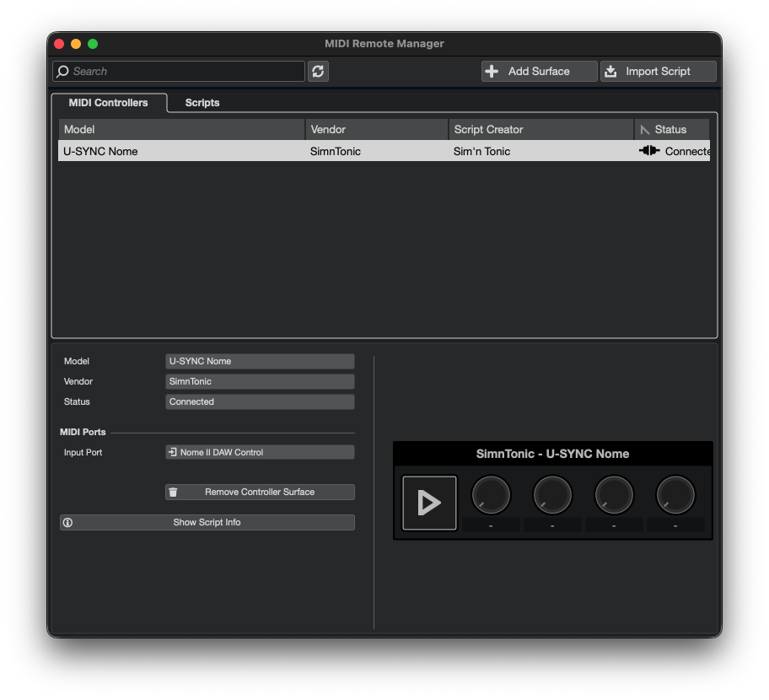Select the U-SYNC Nome row in the table
Image resolution: width=769 pixels, height=700 pixels.
tap(384, 151)
